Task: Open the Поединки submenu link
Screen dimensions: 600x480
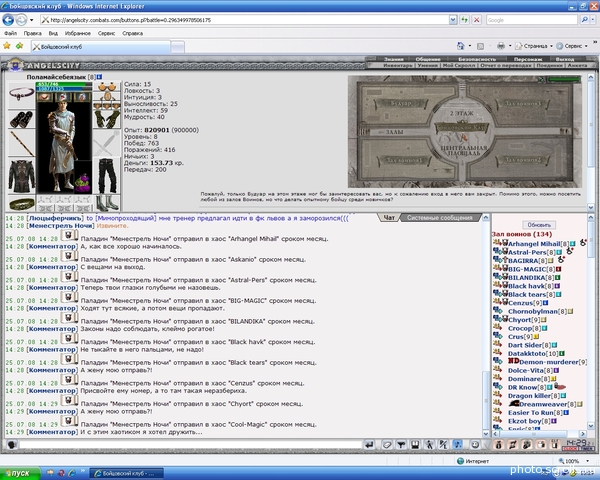Action: point(549,65)
